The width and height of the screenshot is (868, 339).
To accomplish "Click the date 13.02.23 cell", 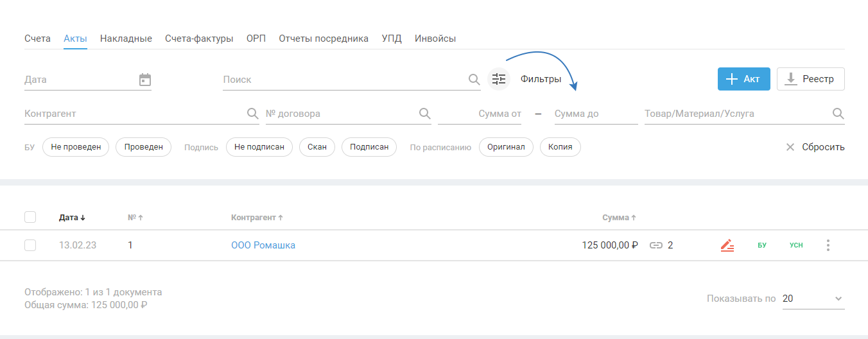I will [78, 245].
